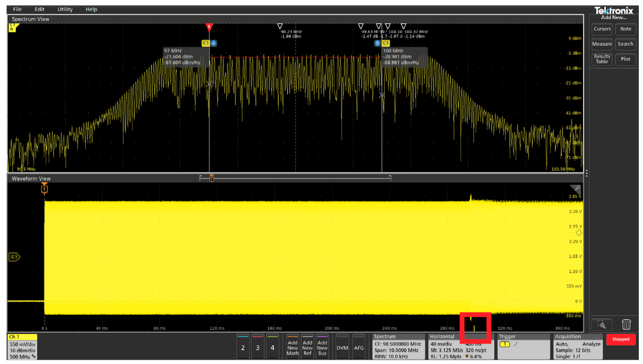Turn on channel 2

(243, 347)
